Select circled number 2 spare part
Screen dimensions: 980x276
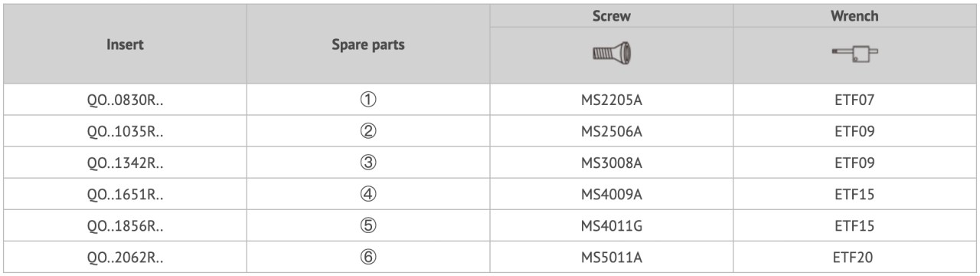(367, 131)
